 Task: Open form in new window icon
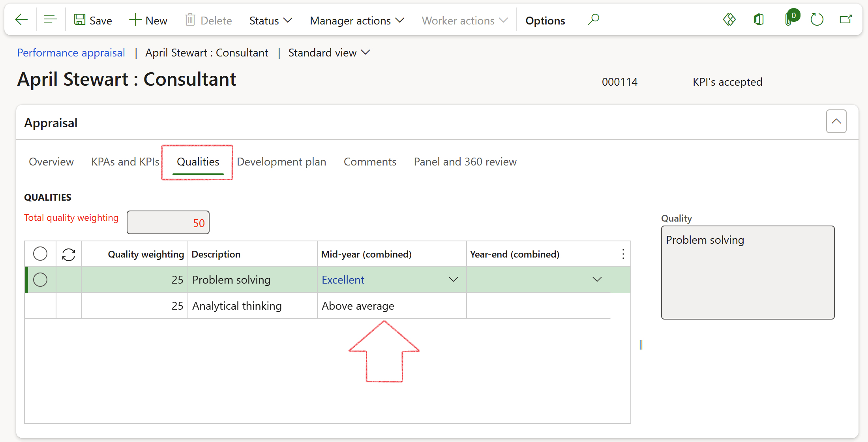tap(846, 20)
